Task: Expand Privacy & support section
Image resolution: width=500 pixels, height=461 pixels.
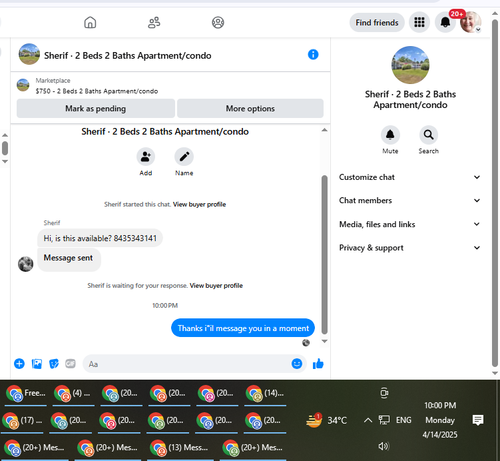Action: pos(410,248)
